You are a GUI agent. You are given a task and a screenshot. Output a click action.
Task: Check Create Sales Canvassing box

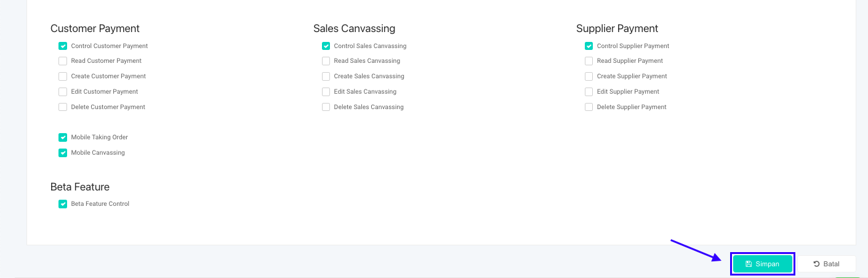click(326, 76)
